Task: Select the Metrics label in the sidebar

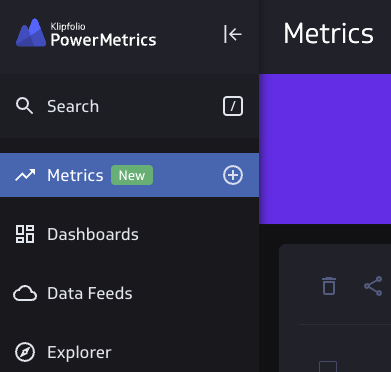Action: click(75, 175)
